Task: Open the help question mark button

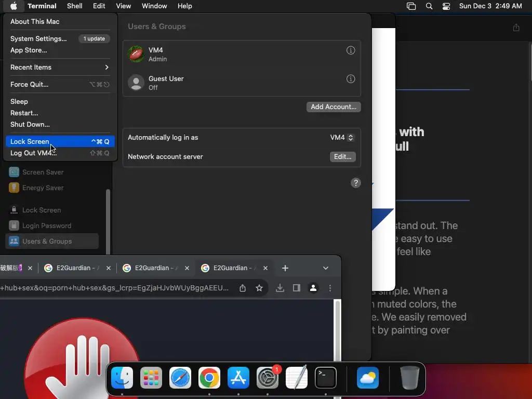Action: click(355, 183)
